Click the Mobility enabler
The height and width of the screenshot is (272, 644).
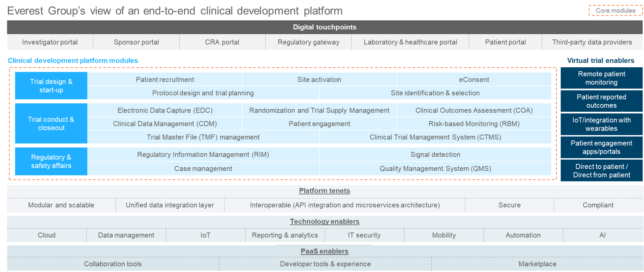(x=444, y=235)
